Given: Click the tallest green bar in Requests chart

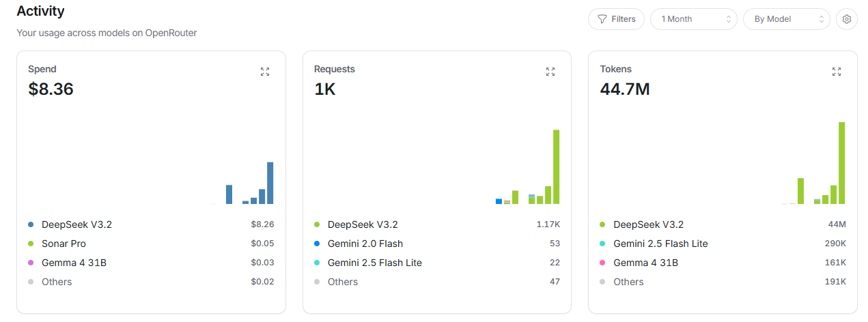Looking at the screenshot, I should [556, 167].
